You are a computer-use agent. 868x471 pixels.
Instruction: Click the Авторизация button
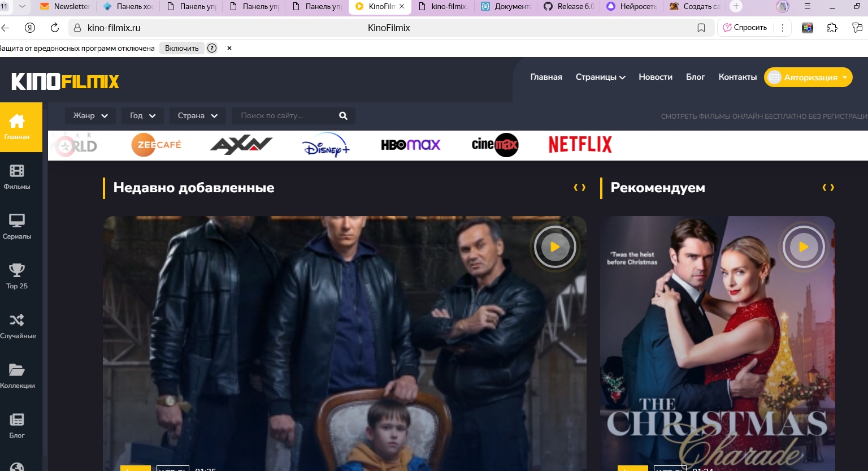tap(808, 77)
